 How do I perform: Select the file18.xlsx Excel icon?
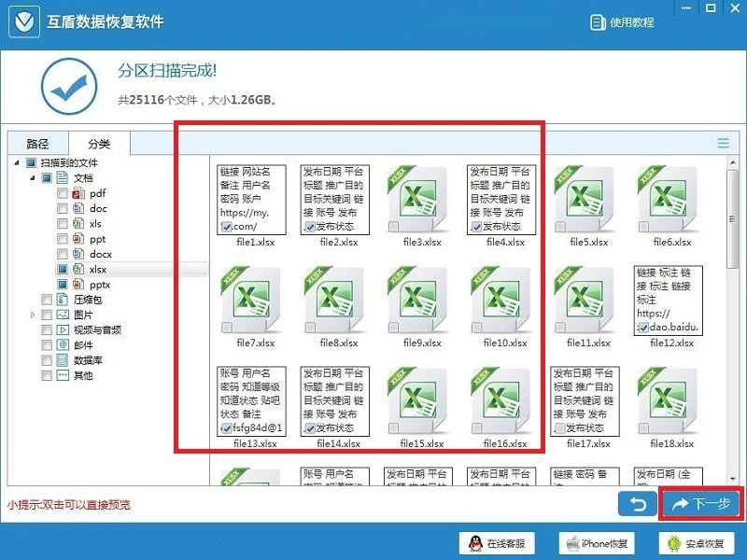(x=668, y=401)
